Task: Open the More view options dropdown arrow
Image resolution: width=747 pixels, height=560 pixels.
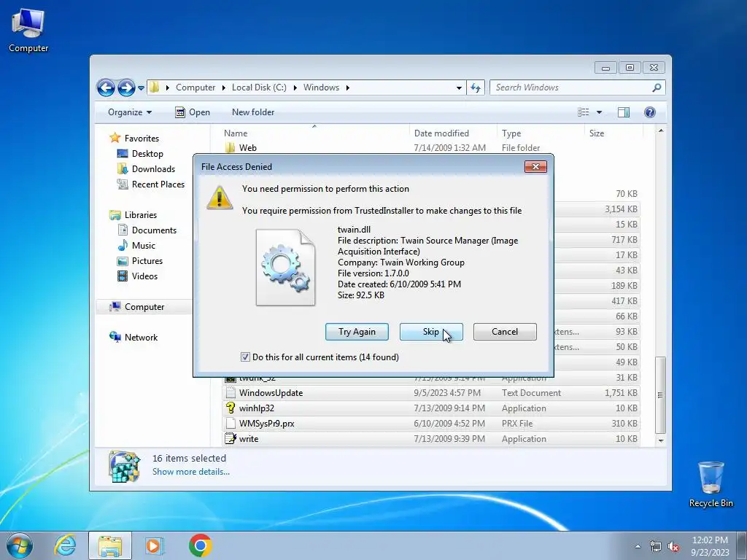Action: click(600, 112)
